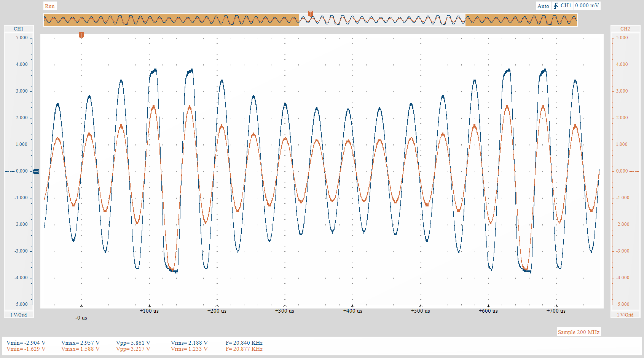Click the 0.000 mV trigger level field
Image resolution: width=644 pixels, height=358 pixels.
[x=587, y=6]
